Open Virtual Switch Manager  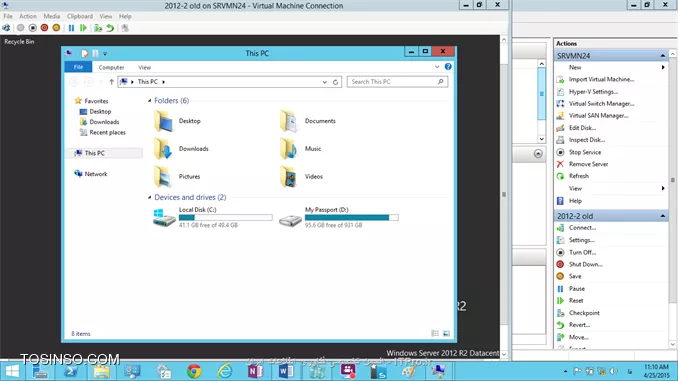pyautogui.click(x=601, y=104)
